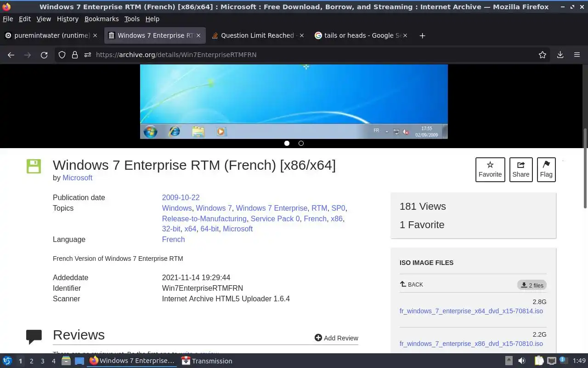Switch to Transmission in the taskbar
The height and width of the screenshot is (368, 588).
coord(207,361)
